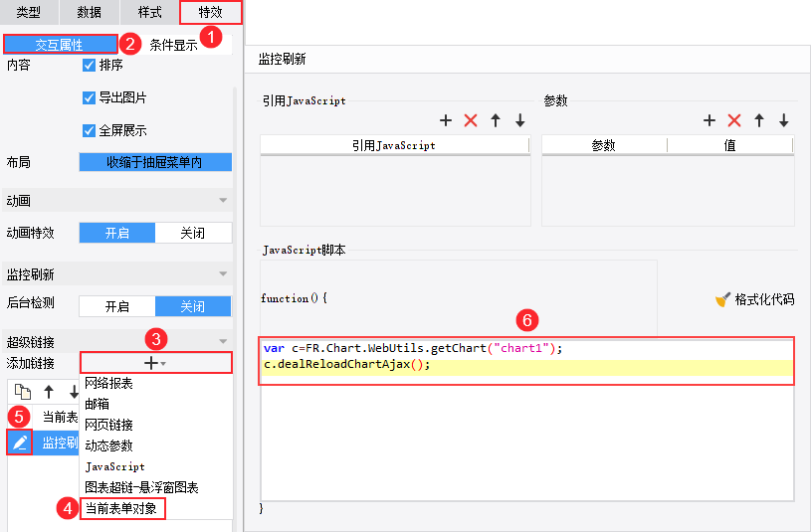Click the edit pencil for 监控刷新 link
Image resolution: width=811 pixels, height=532 pixels.
[x=20, y=443]
